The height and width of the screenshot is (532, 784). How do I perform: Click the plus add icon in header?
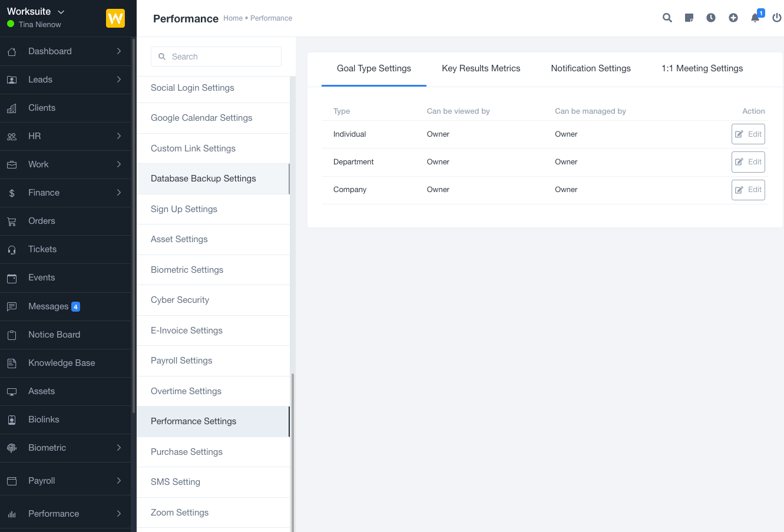pos(733,18)
